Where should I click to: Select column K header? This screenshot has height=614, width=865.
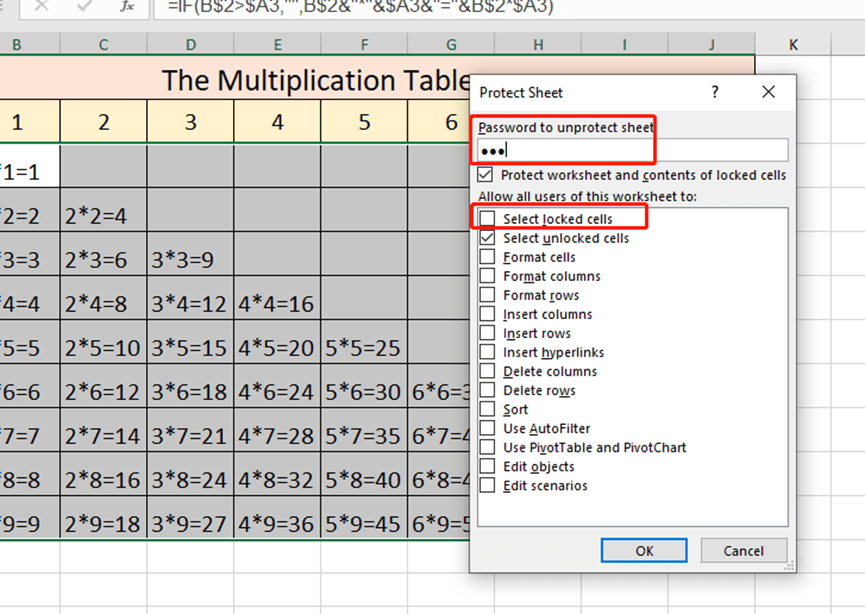click(793, 44)
